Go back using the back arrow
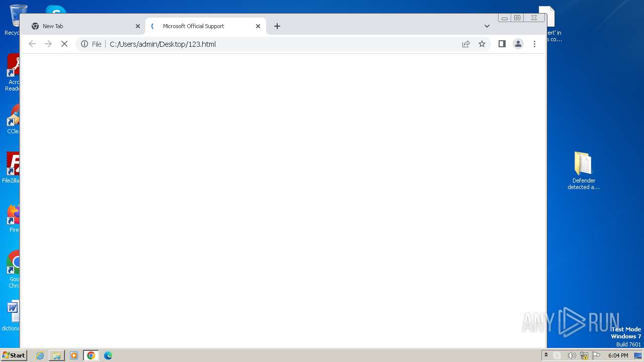This screenshot has width=644, height=362. (32, 44)
